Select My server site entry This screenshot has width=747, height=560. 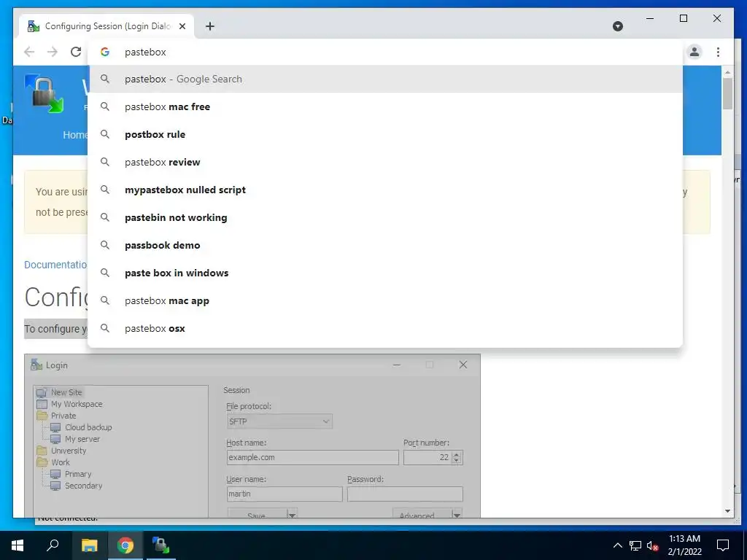coord(82,439)
